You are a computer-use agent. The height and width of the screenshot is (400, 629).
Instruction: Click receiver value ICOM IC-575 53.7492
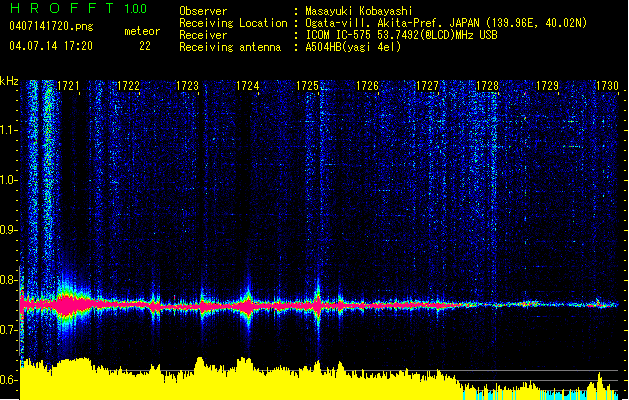pyautogui.click(x=401, y=35)
